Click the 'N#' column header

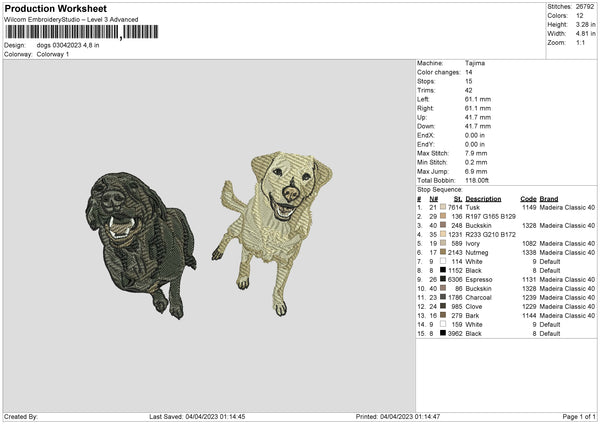434,199
